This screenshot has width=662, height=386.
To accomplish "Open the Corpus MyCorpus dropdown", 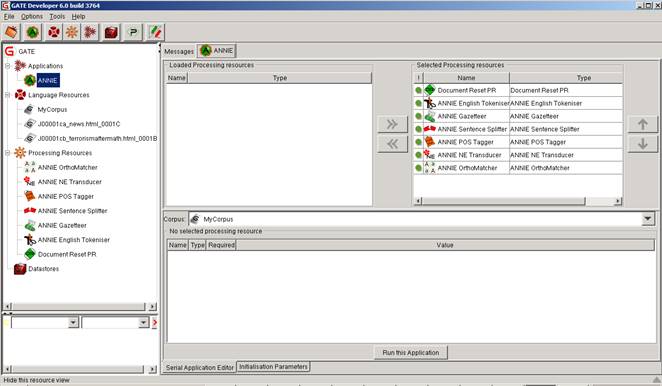I will [x=648, y=219].
